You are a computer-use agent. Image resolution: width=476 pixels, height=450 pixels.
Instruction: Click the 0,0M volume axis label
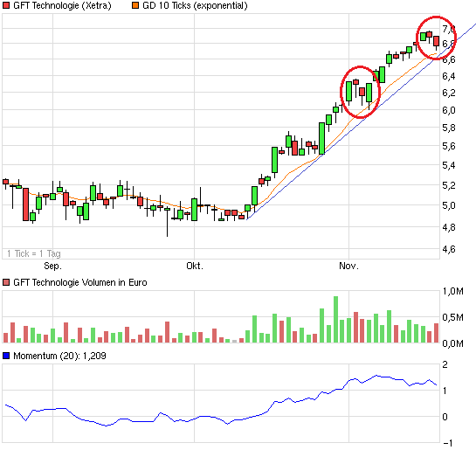point(453,343)
